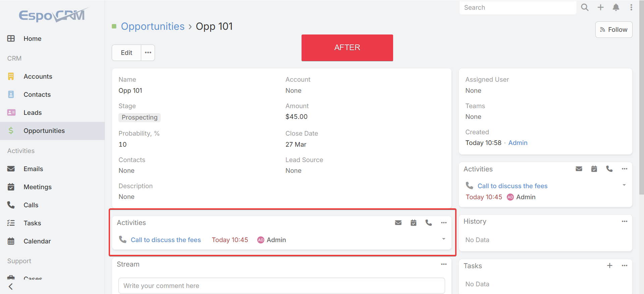Viewport: 644px width, 294px height.
Task: Open Calendar from the sidebar
Action: pyautogui.click(x=37, y=241)
